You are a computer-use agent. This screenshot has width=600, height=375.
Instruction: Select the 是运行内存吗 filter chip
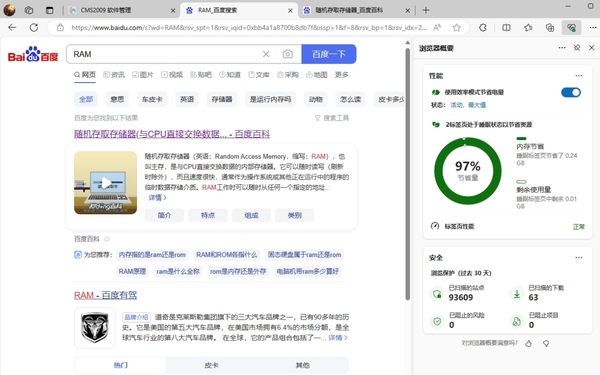click(x=271, y=99)
